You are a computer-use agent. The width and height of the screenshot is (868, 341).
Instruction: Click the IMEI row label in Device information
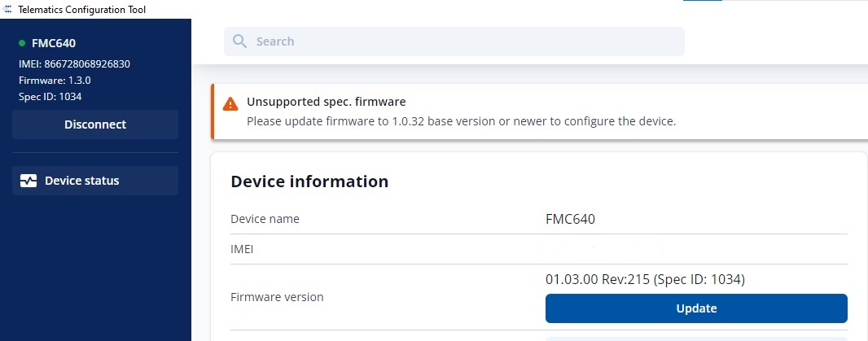[x=242, y=249]
